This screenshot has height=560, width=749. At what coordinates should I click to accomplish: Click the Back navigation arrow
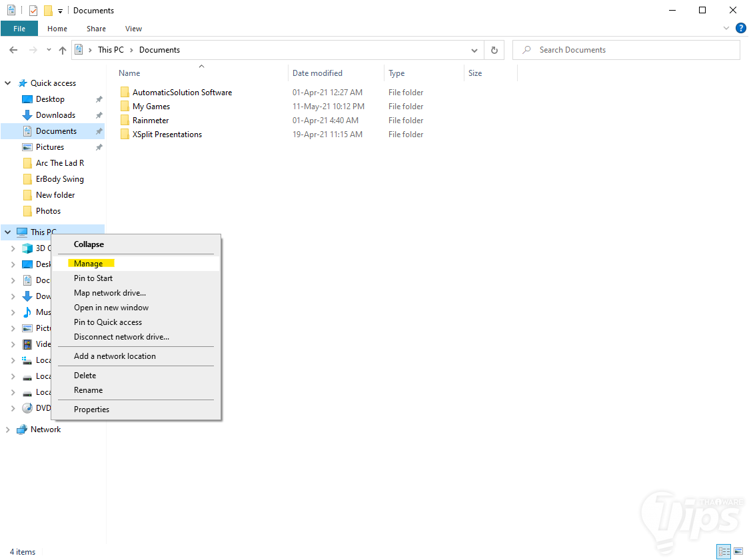pyautogui.click(x=13, y=50)
